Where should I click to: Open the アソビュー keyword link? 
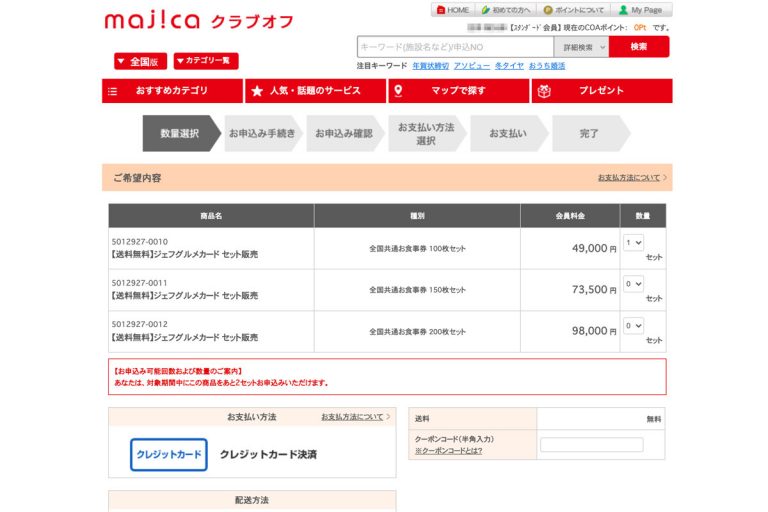[x=472, y=66]
